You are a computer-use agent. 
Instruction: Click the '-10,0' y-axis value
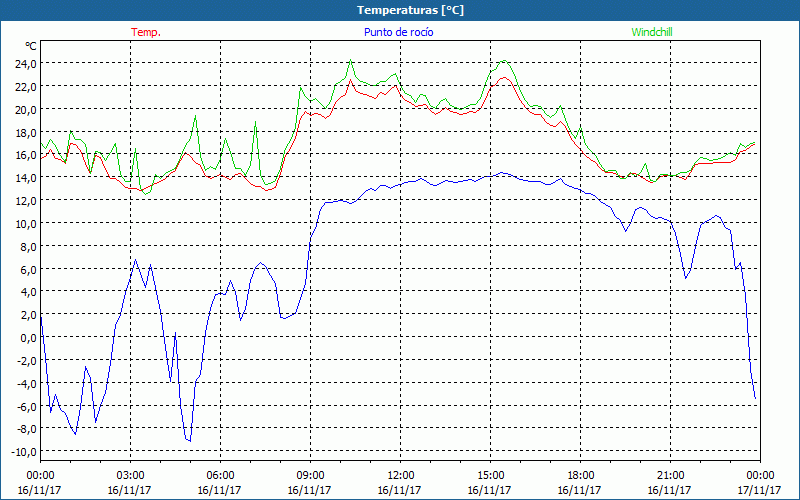[24, 452]
